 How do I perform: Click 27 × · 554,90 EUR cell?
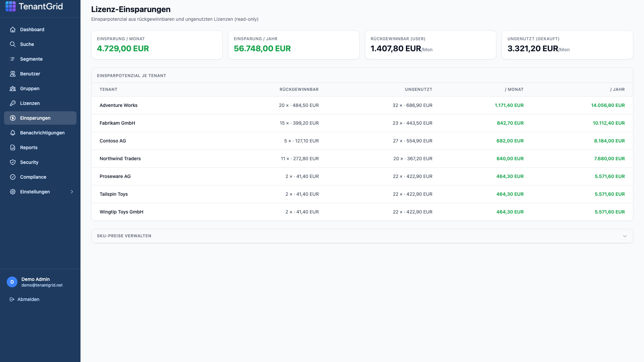pyautogui.click(x=413, y=141)
